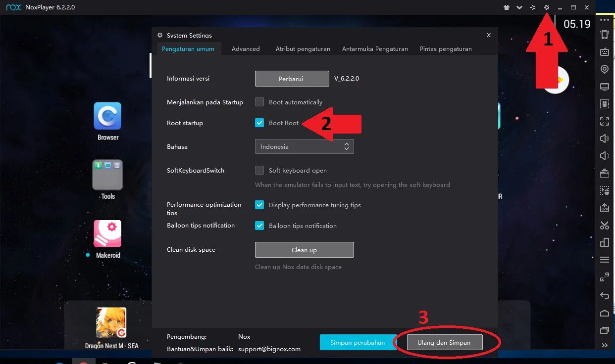Click the three-line menu icon in sidebar
The height and width of the screenshot is (364, 615).
[x=605, y=260]
